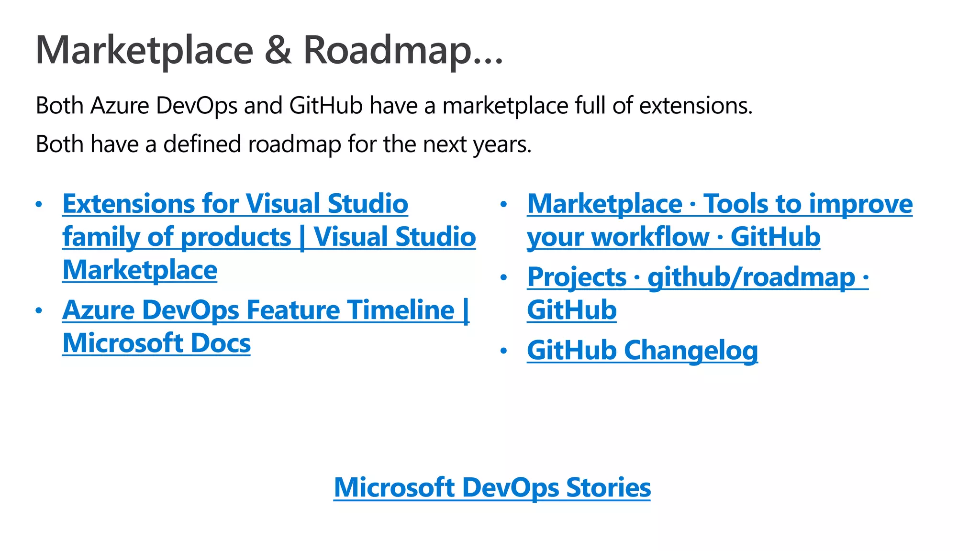Open the Extensions for Visual Studio link
Viewport: 980px width, 551px height.
point(235,204)
